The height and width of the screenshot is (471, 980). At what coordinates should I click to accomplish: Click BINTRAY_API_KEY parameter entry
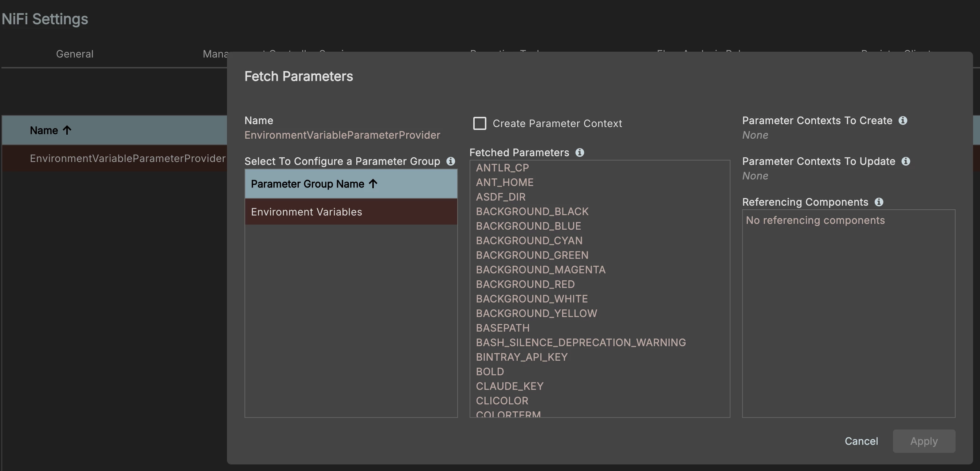coord(522,357)
